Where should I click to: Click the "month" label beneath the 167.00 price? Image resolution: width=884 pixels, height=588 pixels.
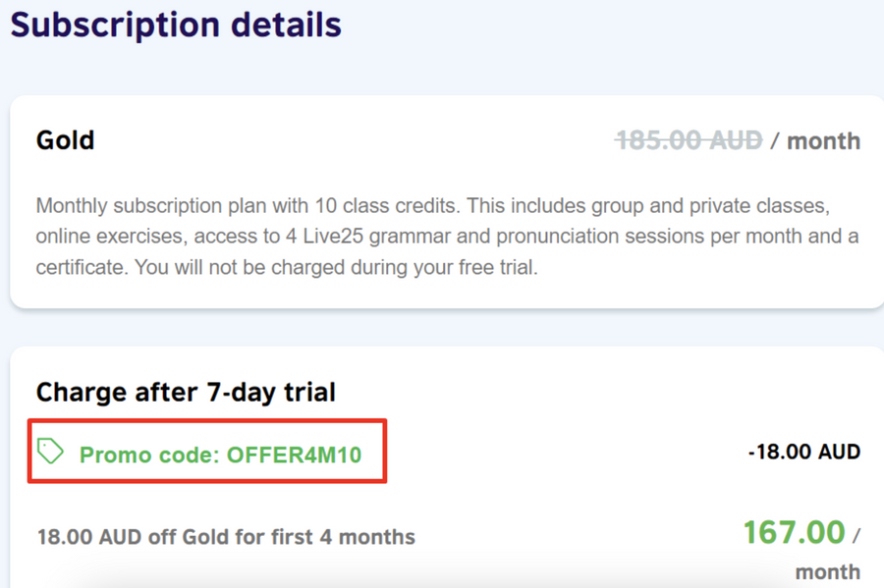coord(827,571)
